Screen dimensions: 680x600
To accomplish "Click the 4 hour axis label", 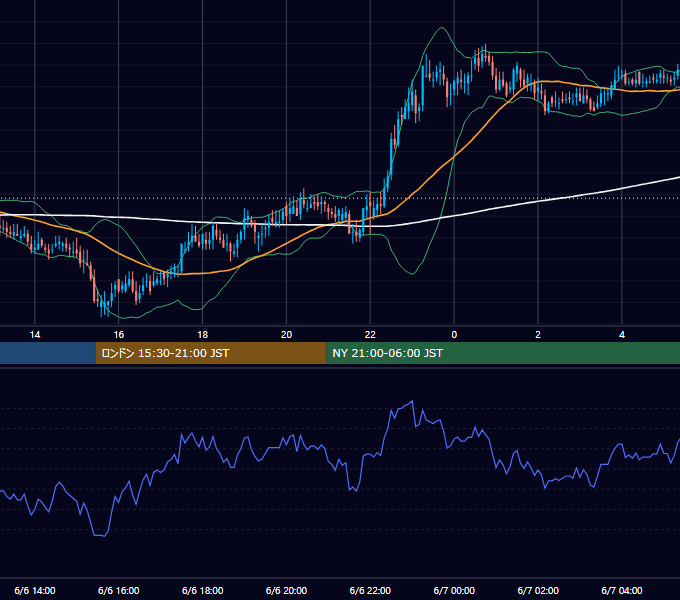I will click(x=622, y=335).
